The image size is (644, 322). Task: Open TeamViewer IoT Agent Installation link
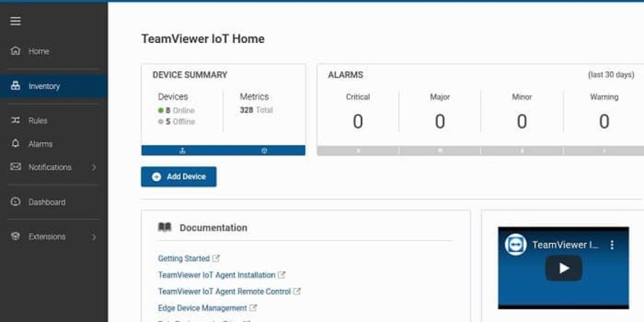(x=216, y=275)
